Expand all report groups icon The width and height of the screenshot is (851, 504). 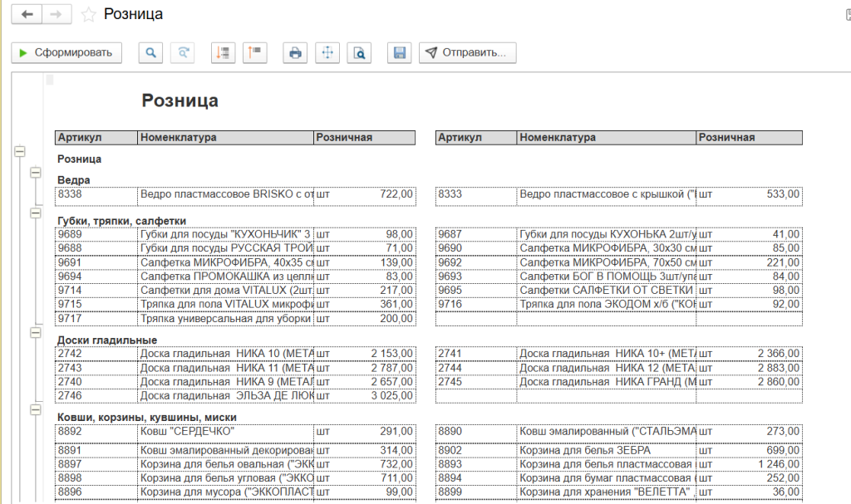pos(222,53)
